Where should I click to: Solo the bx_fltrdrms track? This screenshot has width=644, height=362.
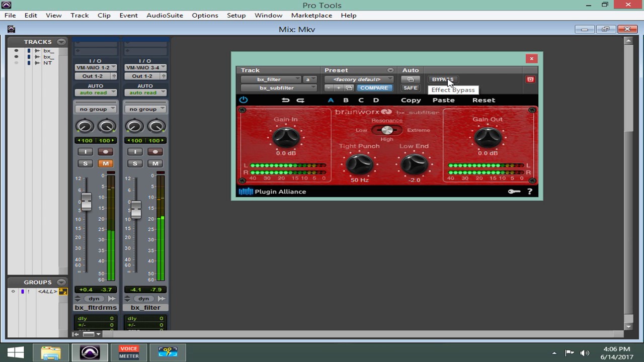click(85, 163)
